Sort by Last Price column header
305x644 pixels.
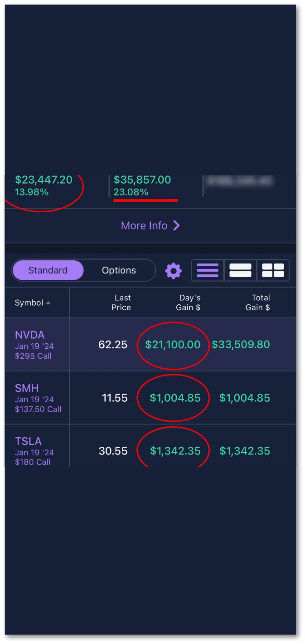(122, 302)
